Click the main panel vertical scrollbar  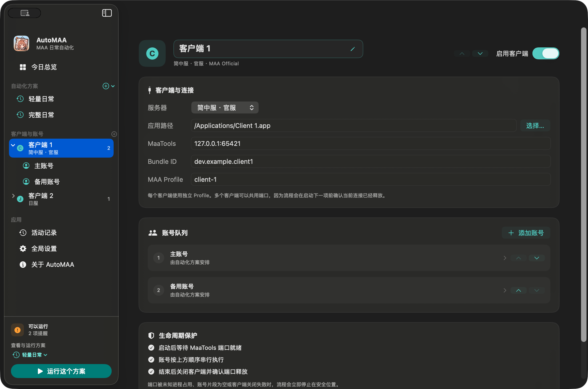coord(584,185)
